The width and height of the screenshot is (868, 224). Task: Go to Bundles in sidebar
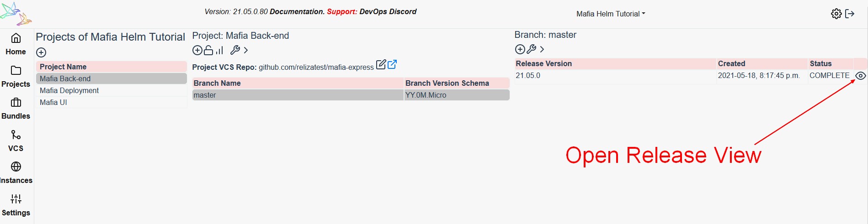pyautogui.click(x=16, y=109)
